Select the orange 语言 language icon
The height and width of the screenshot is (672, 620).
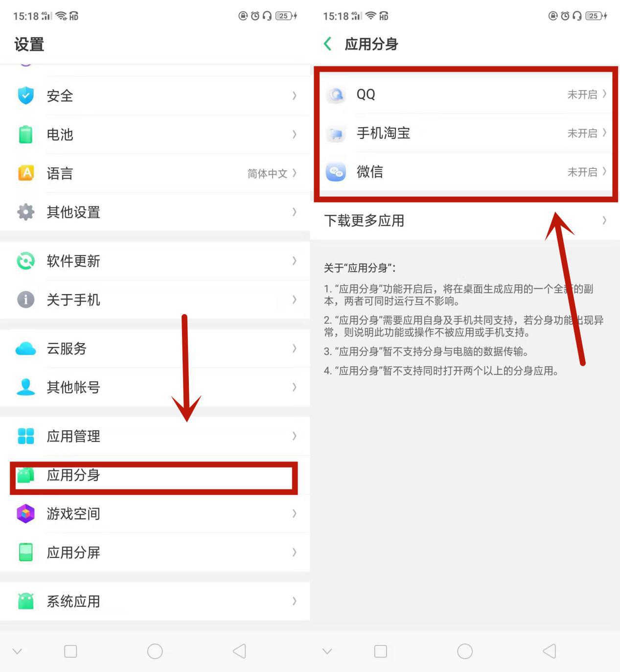pyautogui.click(x=26, y=173)
